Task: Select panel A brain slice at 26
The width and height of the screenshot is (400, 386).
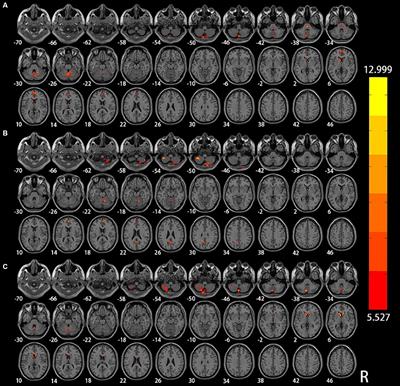Action: [x=172, y=106]
